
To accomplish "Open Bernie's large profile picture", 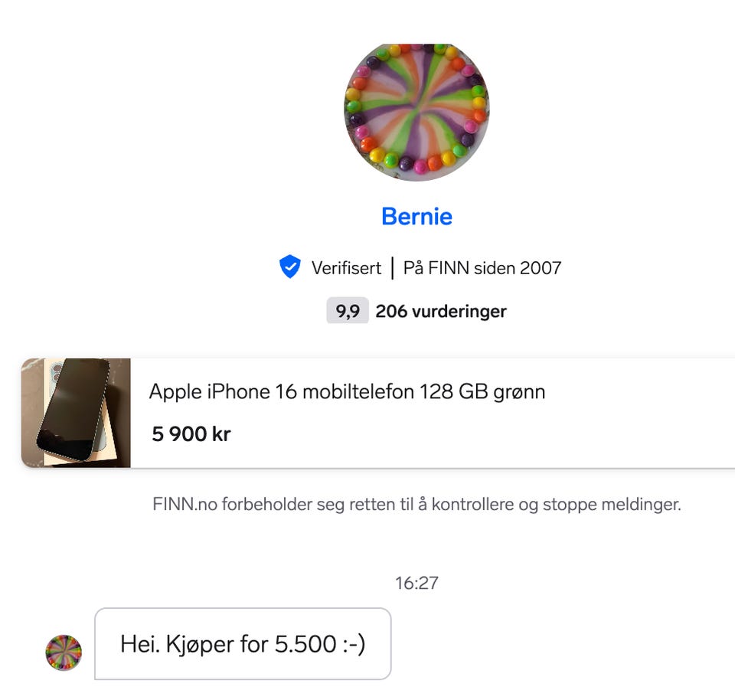I will 416,112.
